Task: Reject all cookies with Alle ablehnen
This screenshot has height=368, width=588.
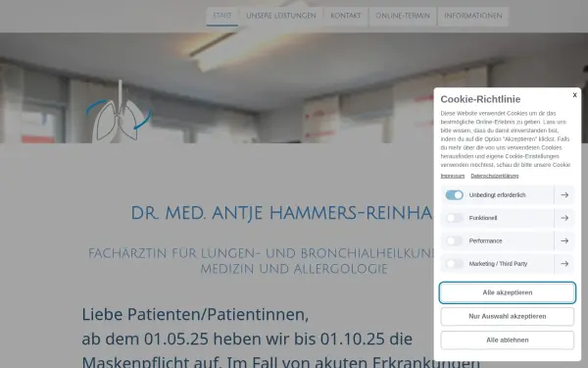Action: (507, 340)
